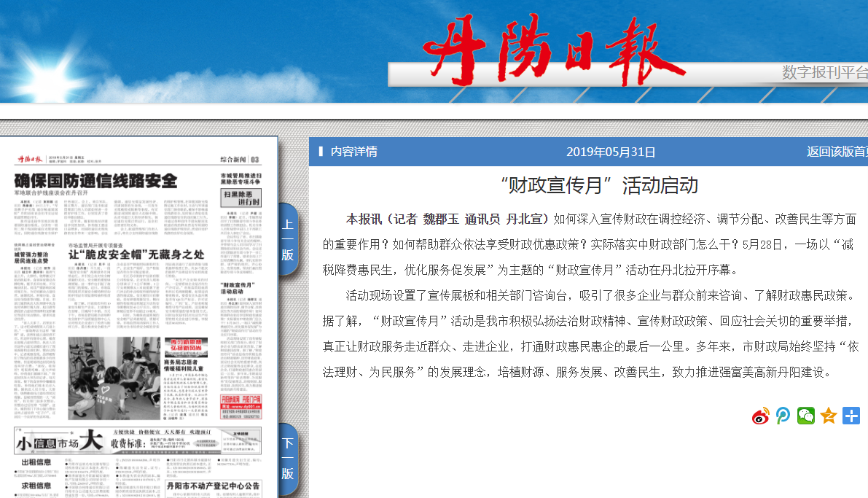Share article to QQ Zone star icon
Image resolution: width=868 pixels, height=498 pixels.
tap(828, 416)
